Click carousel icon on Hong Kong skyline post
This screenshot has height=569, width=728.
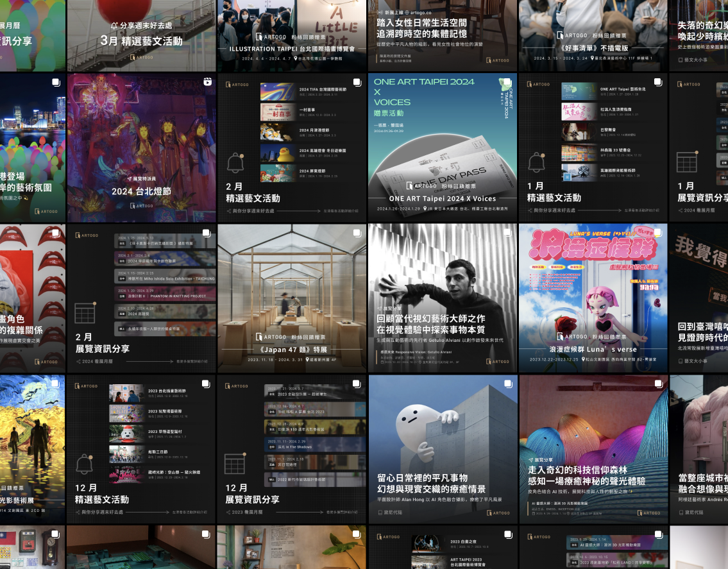coord(56,82)
